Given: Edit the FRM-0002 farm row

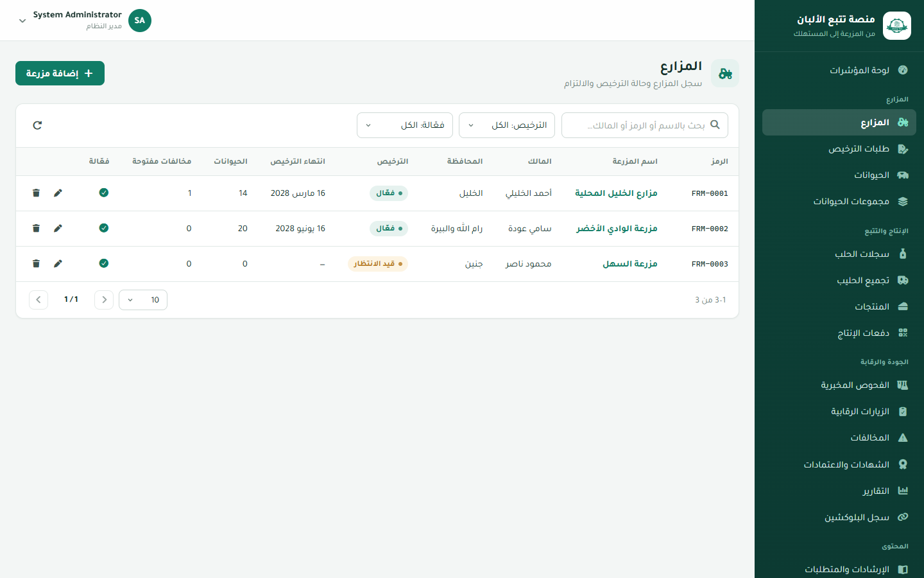Looking at the screenshot, I should [58, 229].
